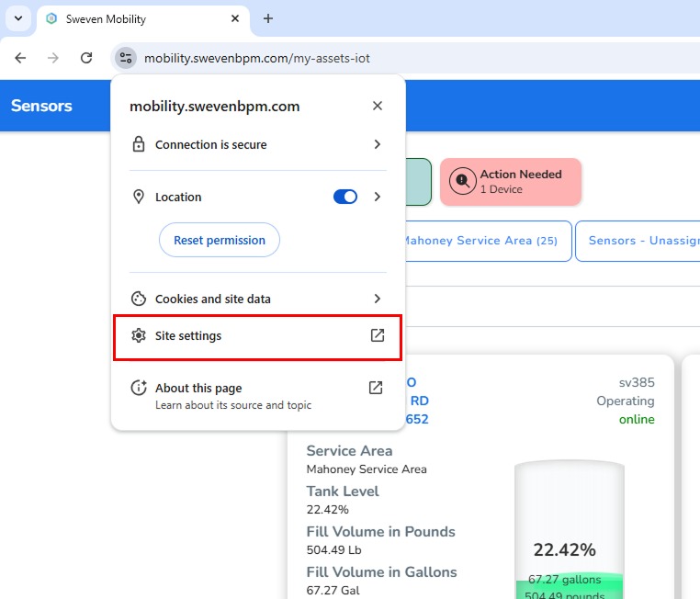The width and height of the screenshot is (700, 599).
Task: Click the Action Needed card
Action: coord(510,182)
